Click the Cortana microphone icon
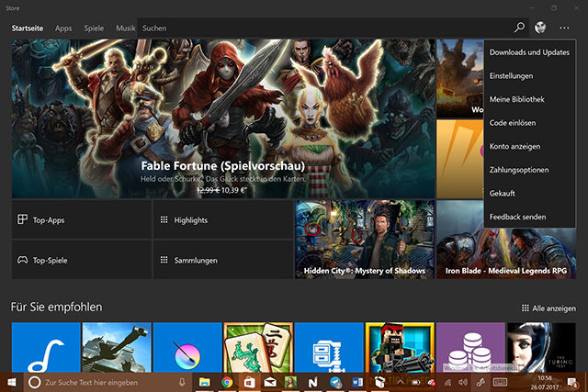The image size is (588, 392). (182, 382)
